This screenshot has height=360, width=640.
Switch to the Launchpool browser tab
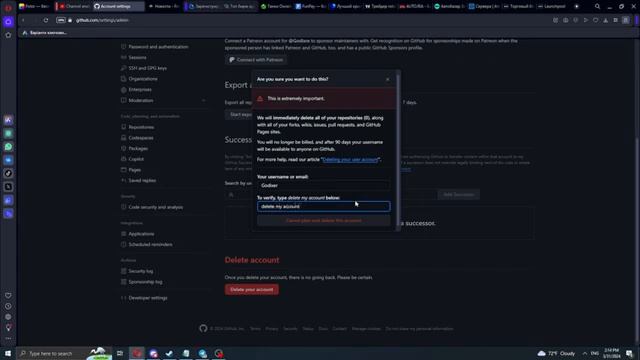(x=553, y=6)
